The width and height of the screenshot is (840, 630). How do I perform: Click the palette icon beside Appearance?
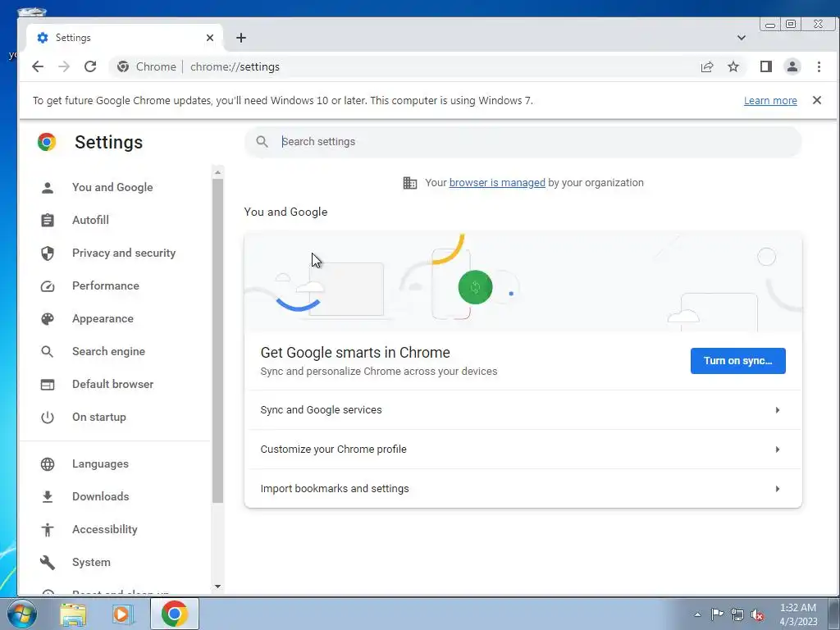click(47, 319)
